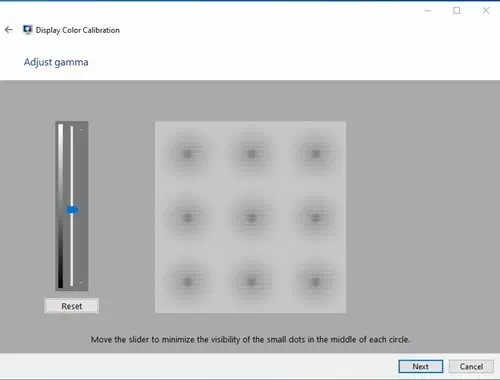Click the Reset button under slider

[72, 306]
